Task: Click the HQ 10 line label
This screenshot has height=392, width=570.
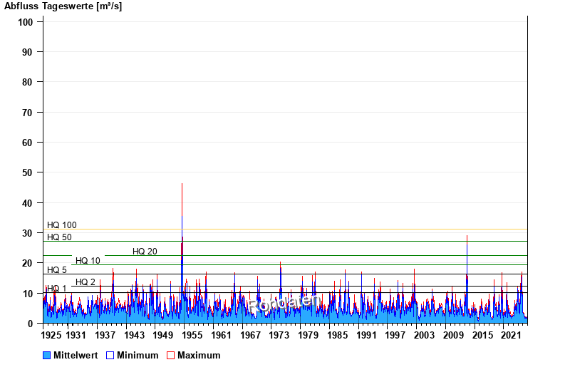Action: 88,261
